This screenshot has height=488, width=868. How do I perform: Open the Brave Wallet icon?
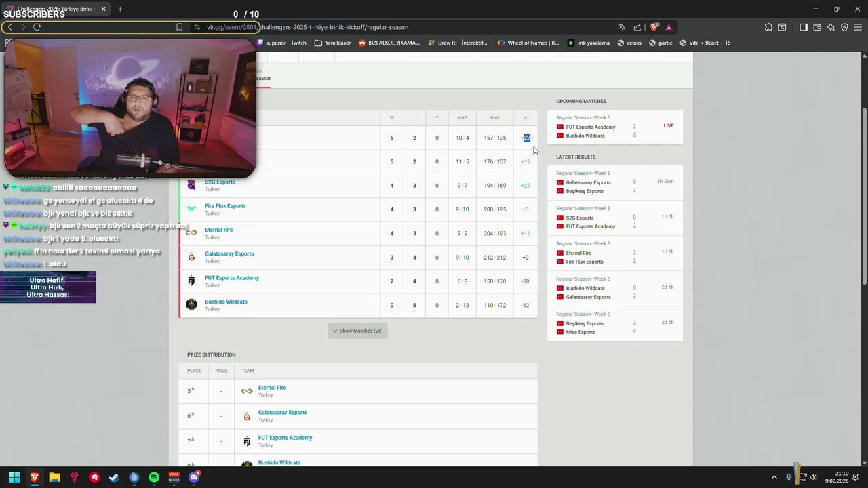(x=817, y=27)
